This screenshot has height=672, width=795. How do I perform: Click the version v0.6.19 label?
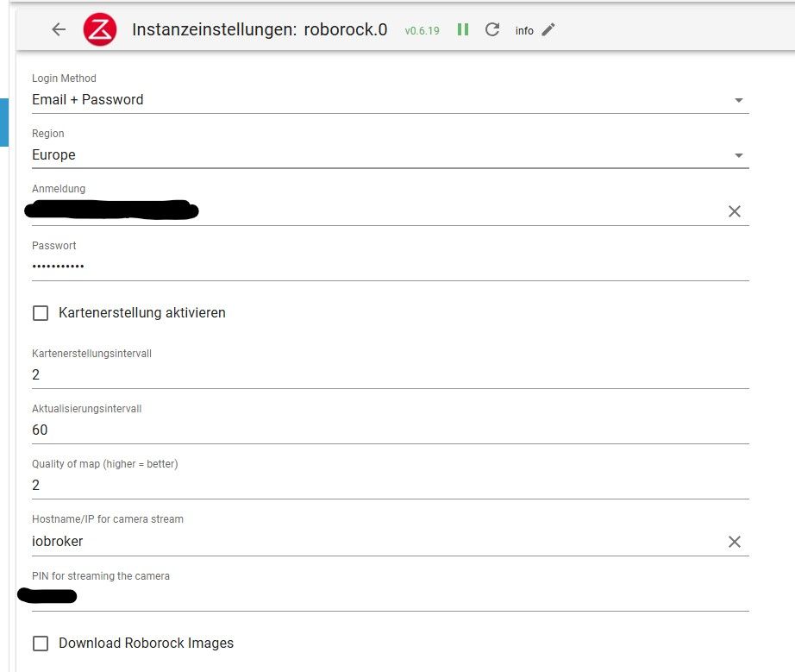pos(422,31)
